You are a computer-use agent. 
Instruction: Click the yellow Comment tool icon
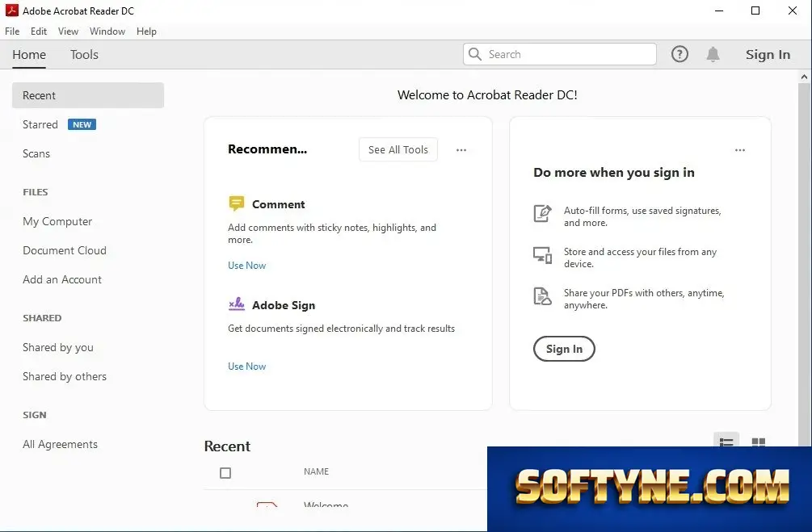coord(236,203)
